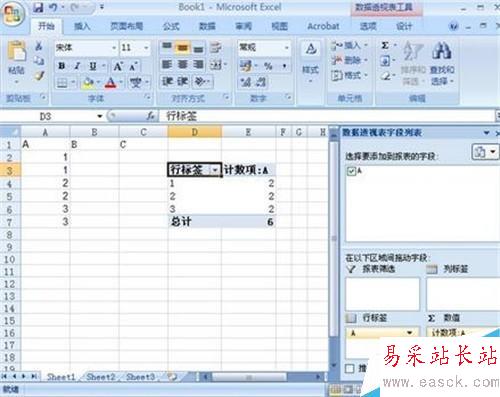
Task: Click the Increase Font Size icon
Action: point(118,66)
